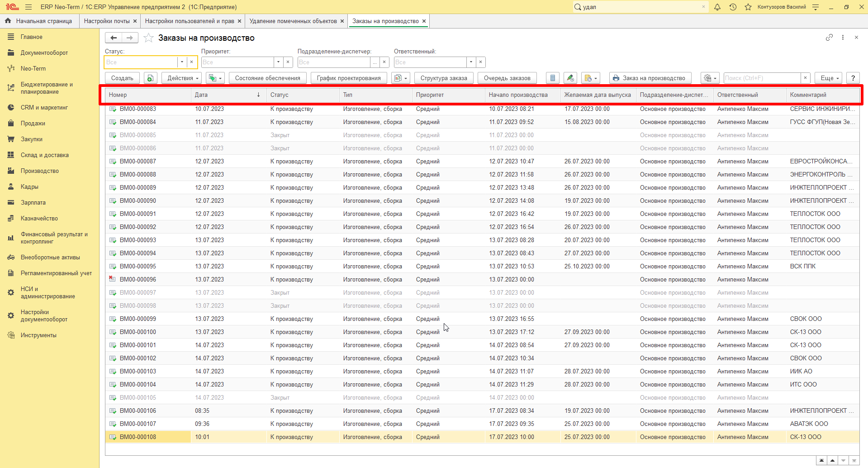The width and height of the screenshot is (868, 468).
Task: Open the three-dot form options menu
Action: 843,38
